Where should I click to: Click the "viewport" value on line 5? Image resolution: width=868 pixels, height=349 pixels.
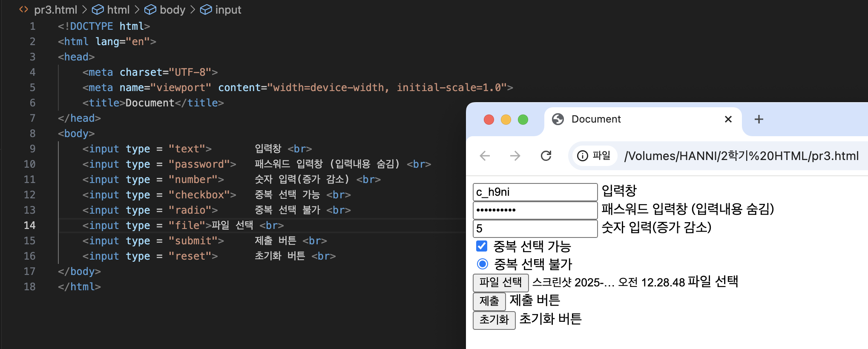tap(181, 87)
